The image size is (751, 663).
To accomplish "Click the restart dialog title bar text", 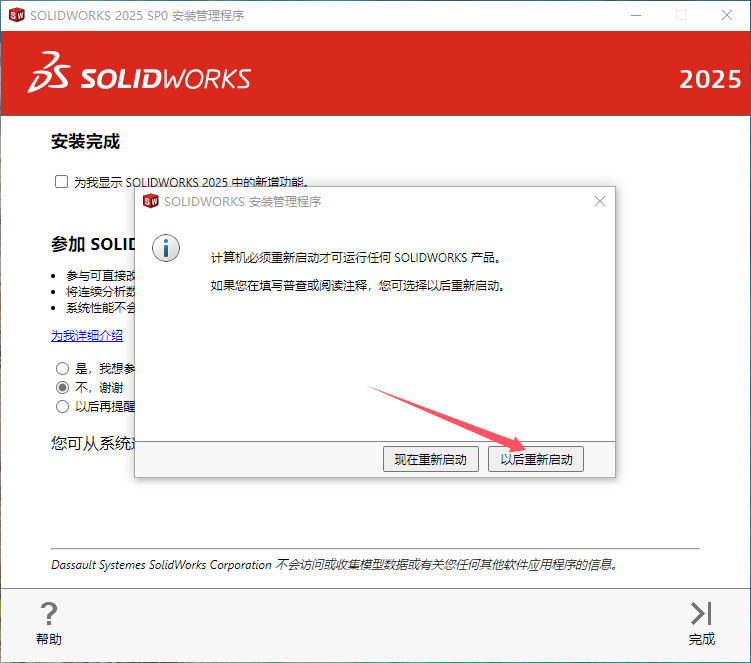I will (x=242, y=201).
